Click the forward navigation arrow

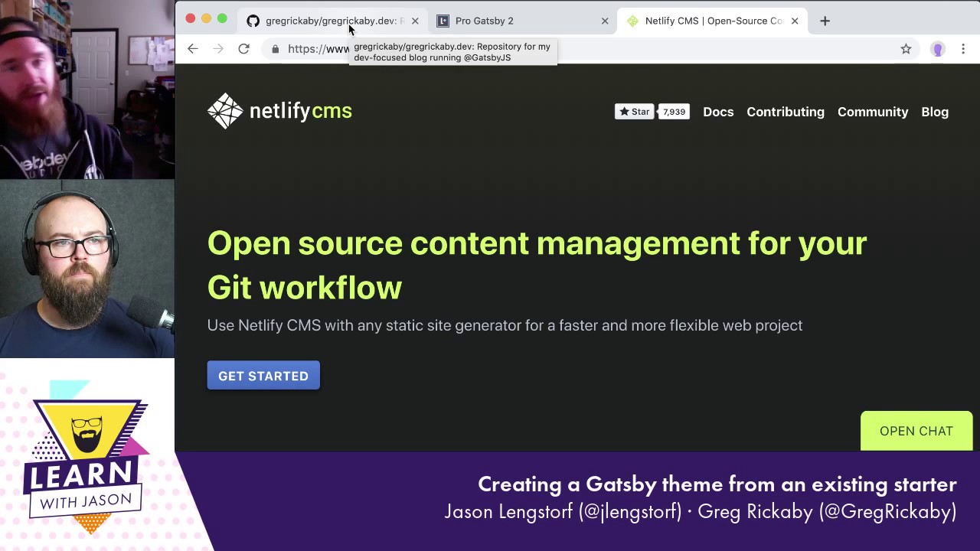coord(218,48)
